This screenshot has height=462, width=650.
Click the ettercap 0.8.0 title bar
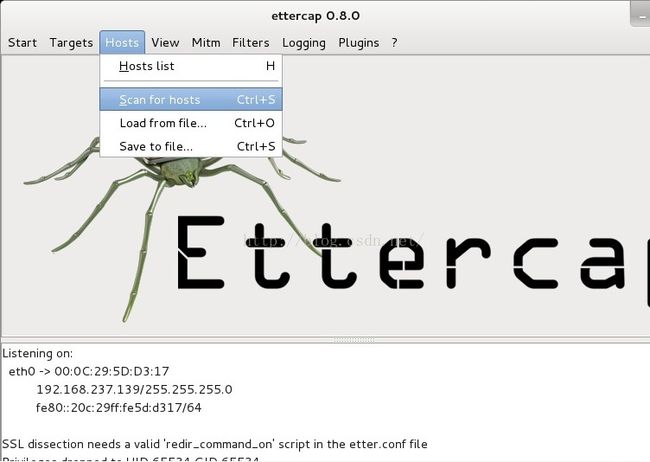tap(315, 16)
